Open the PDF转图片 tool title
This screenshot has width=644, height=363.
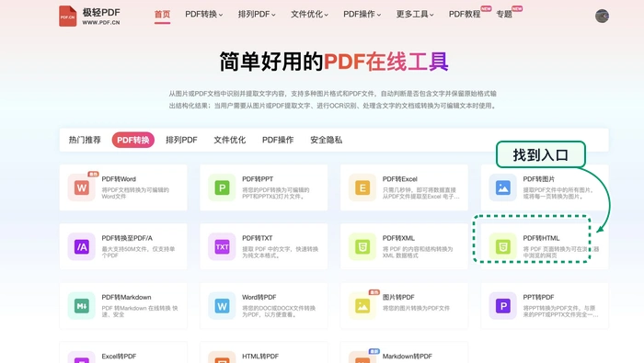[538, 179]
